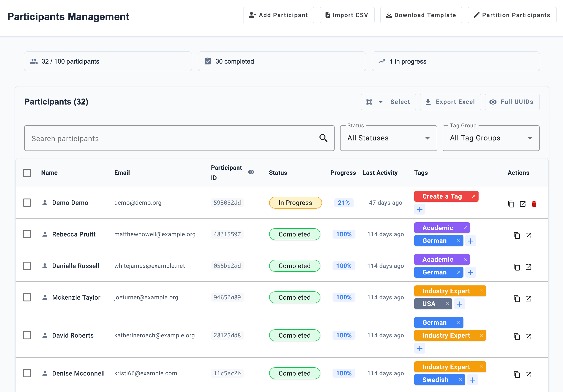
Task: Click the Email column header
Action: coord(122,173)
